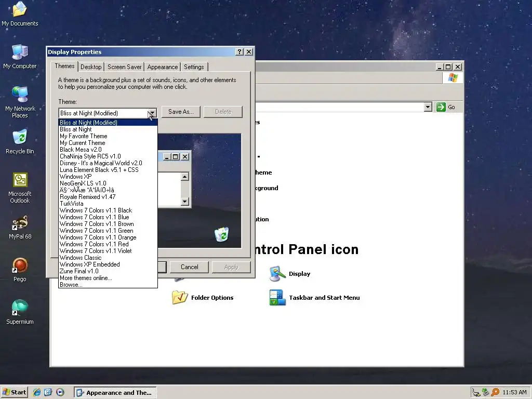The width and height of the screenshot is (532, 399).
Task: Choose Windows 7 Colors v1.1 Blue
Action: coord(108,217)
